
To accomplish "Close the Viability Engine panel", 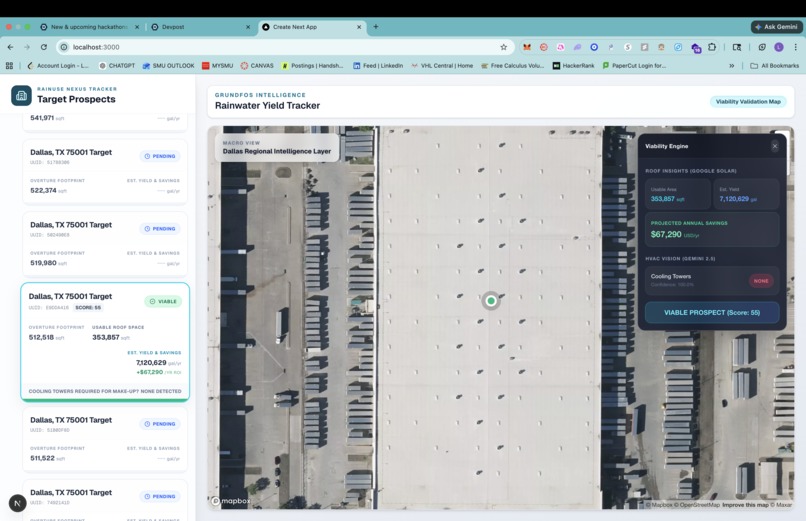I will [x=775, y=146].
